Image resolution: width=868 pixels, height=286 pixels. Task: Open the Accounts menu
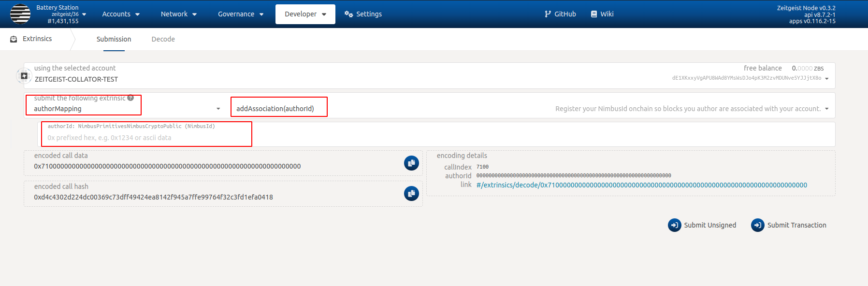pyautogui.click(x=121, y=14)
